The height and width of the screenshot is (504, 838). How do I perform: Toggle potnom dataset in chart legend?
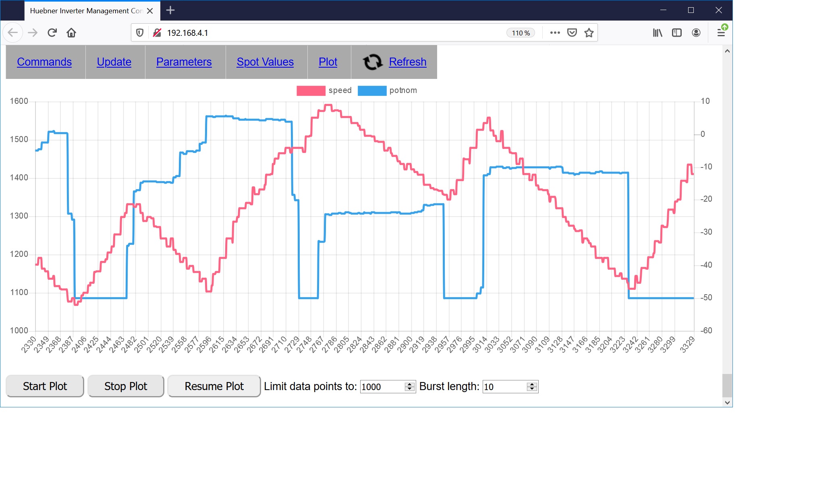point(372,91)
